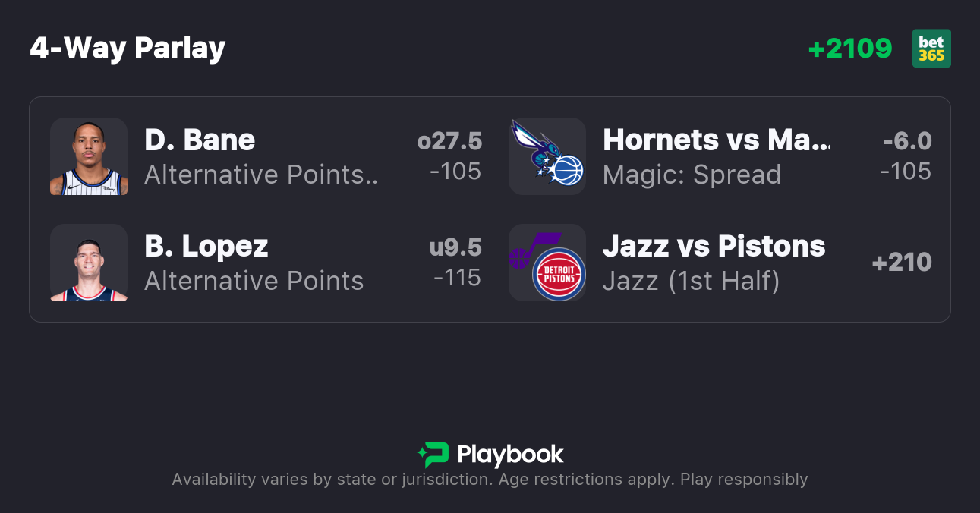The width and height of the screenshot is (980, 513).
Task: Click the Playbook brand name text
Action: 510,455
